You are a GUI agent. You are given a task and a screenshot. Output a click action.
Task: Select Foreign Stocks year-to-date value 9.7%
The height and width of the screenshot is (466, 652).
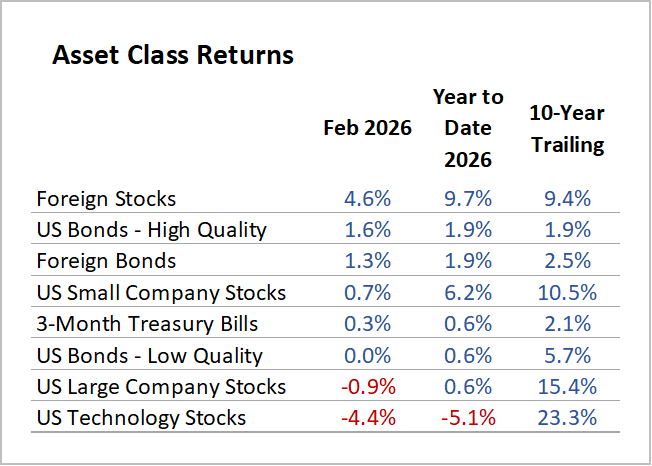(x=468, y=198)
